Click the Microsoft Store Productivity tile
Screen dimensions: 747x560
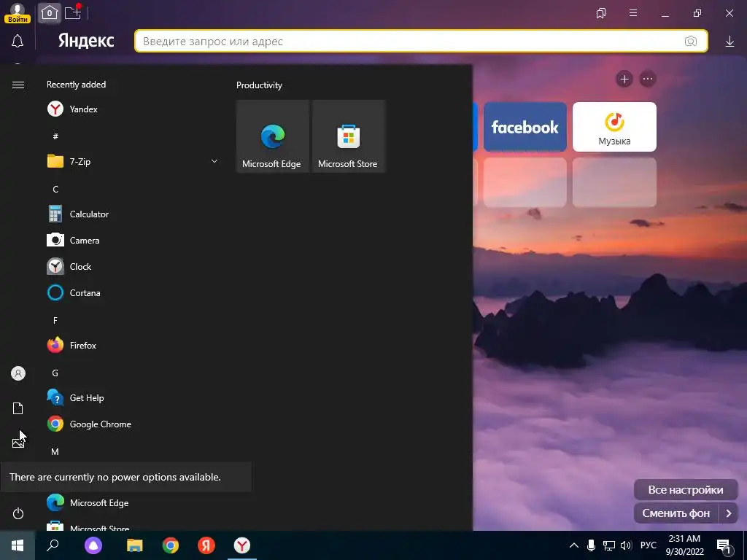[x=348, y=136]
